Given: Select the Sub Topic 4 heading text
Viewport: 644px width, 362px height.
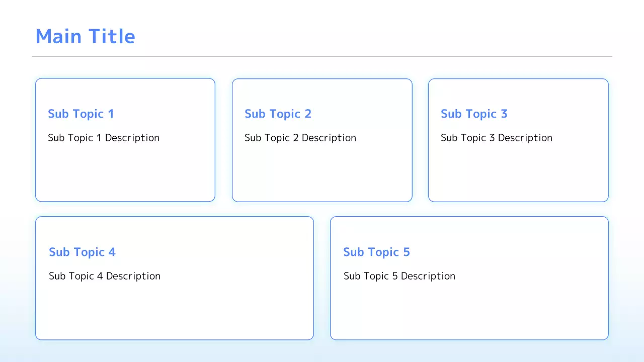Looking at the screenshot, I should click(82, 252).
